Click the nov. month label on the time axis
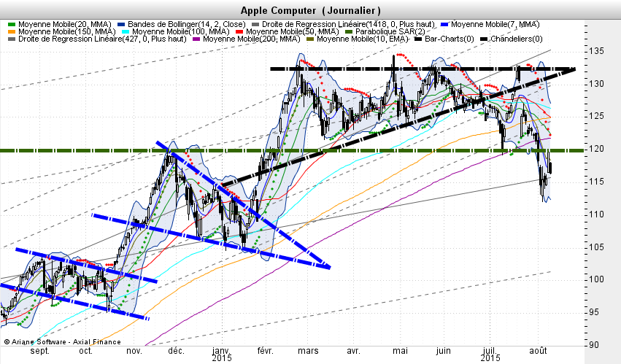Image resolution: width=621 pixels, height=364 pixels. point(134,352)
